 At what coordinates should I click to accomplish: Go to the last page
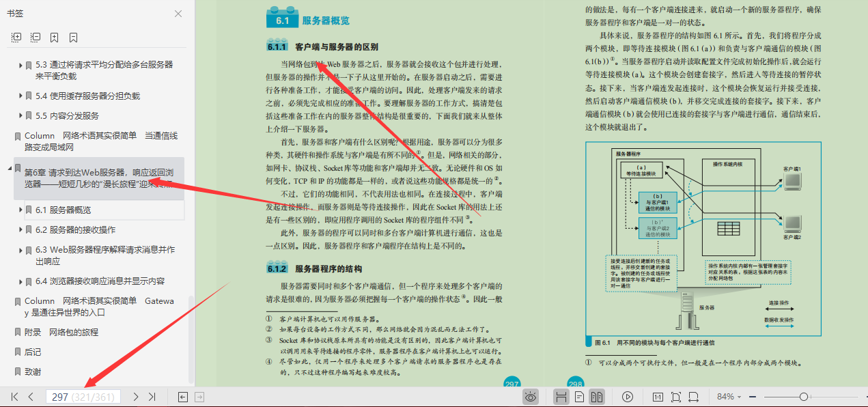pyautogui.click(x=153, y=396)
